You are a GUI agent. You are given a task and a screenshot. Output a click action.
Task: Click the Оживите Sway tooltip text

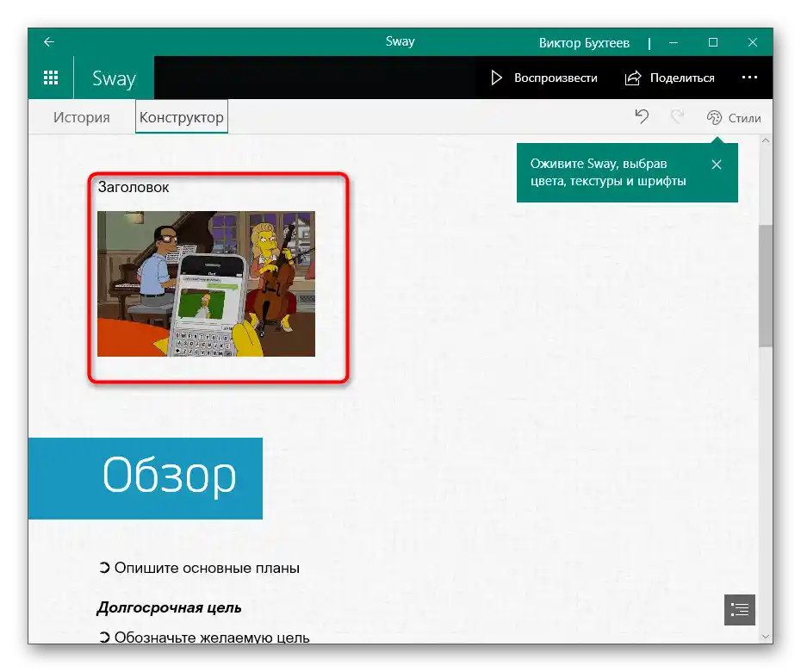608,172
